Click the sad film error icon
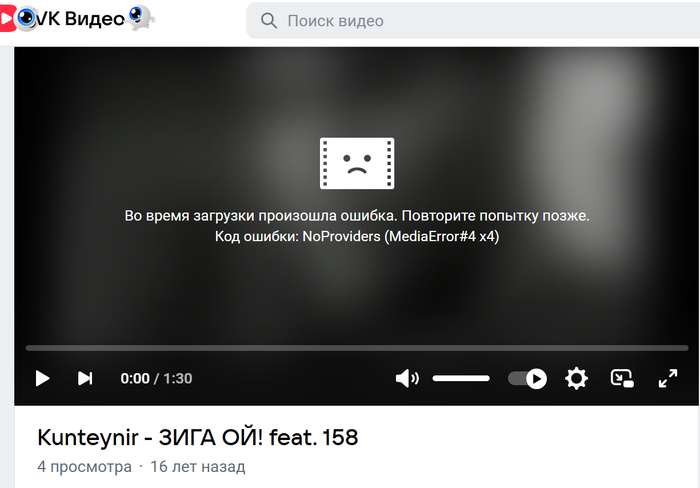700x488 pixels. coord(357,163)
